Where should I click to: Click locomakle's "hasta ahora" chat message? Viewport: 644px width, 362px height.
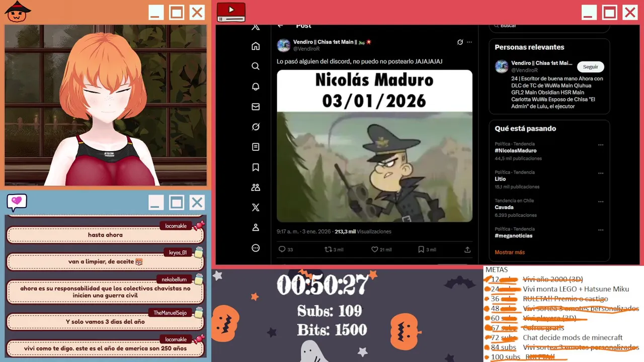pos(105,235)
